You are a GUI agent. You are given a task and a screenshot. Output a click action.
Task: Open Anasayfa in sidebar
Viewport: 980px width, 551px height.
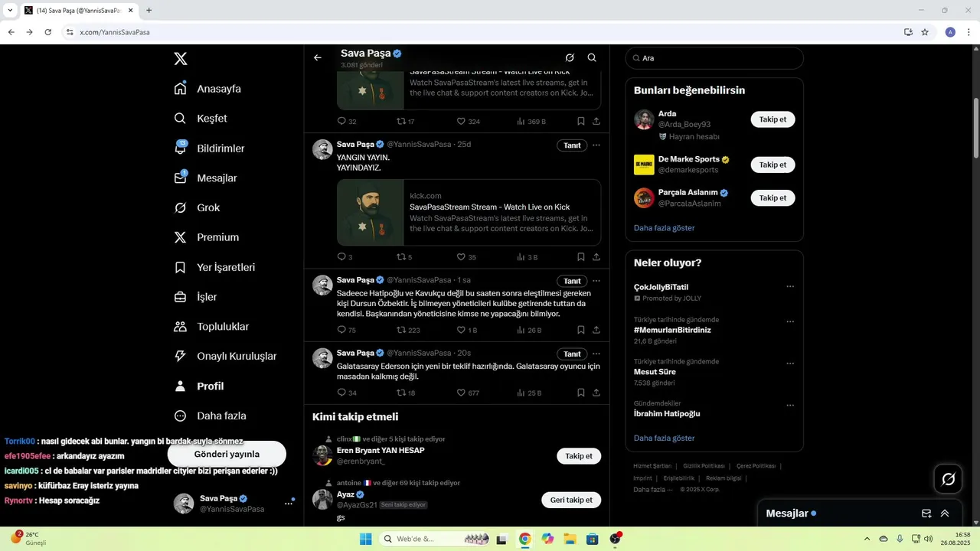click(x=207, y=89)
